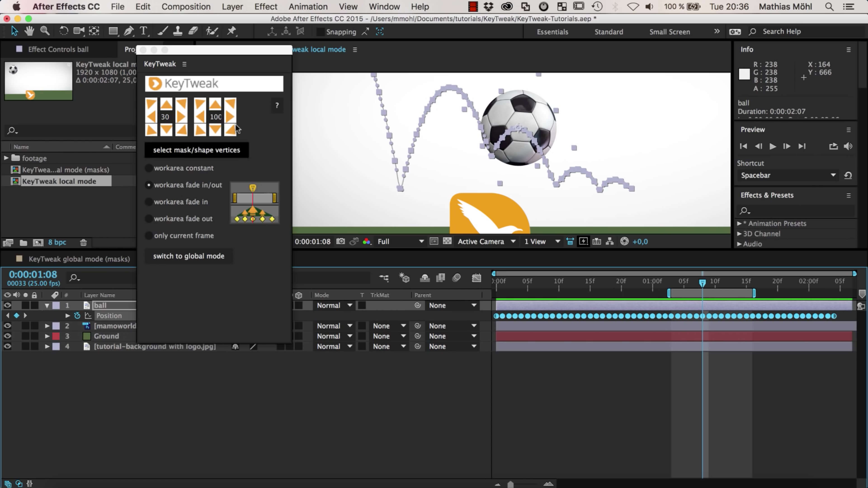Screen dimensions: 868x488
Task: Choose the only current frame option
Action: 149,235
